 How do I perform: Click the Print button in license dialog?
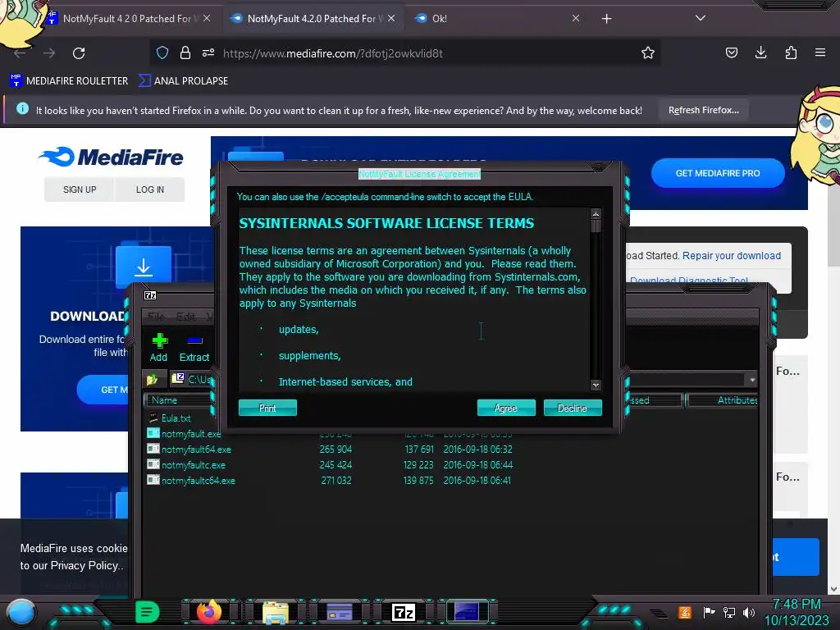(x=267, y=408)
